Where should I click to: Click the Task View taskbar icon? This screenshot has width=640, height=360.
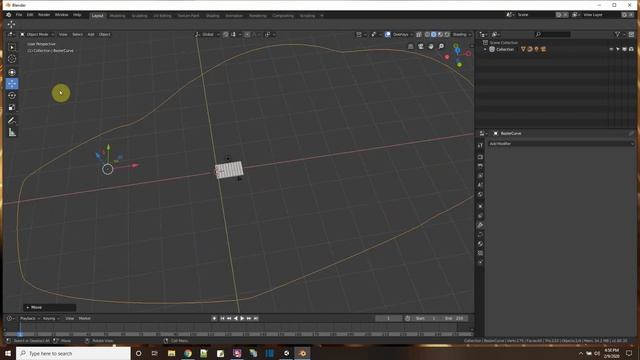[155, 353]
